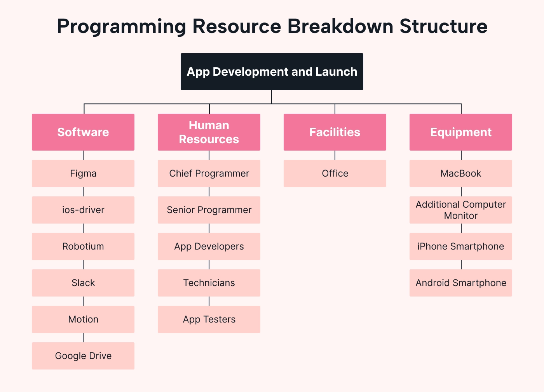Viewport: 544px width, 392px height.
Task: Click the App Development and Launch root box
Action: pos(272,72)
